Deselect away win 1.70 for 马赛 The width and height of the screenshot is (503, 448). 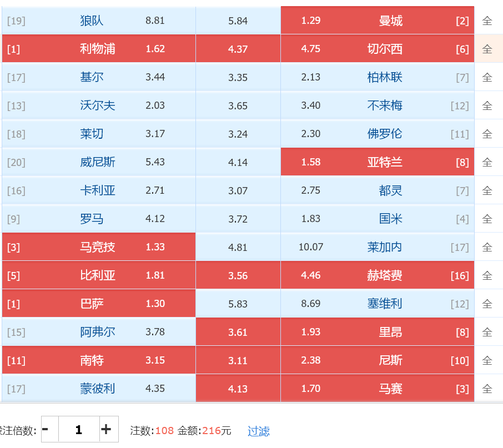coord(378,389)
